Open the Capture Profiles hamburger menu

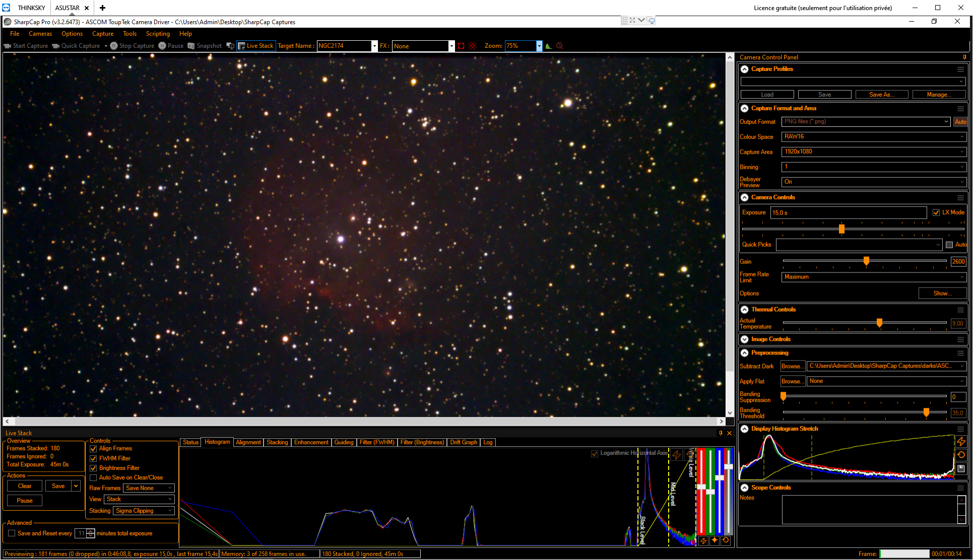961,69
